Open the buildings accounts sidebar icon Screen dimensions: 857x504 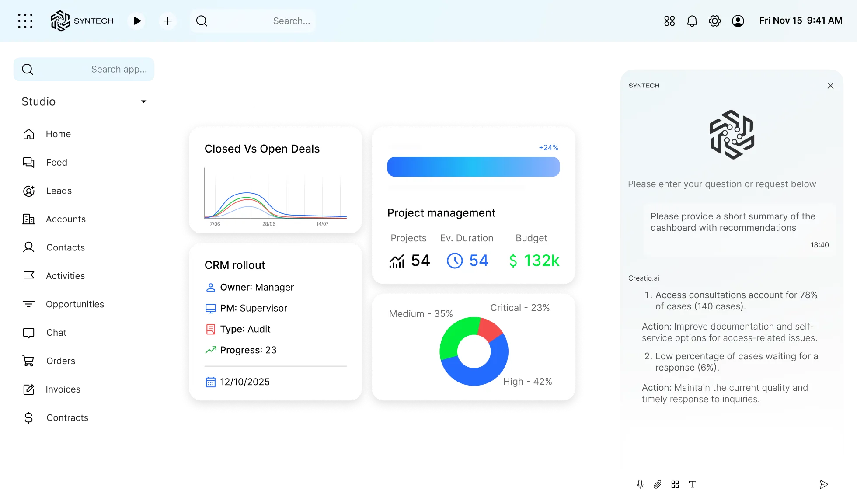(x=28, y=219)
